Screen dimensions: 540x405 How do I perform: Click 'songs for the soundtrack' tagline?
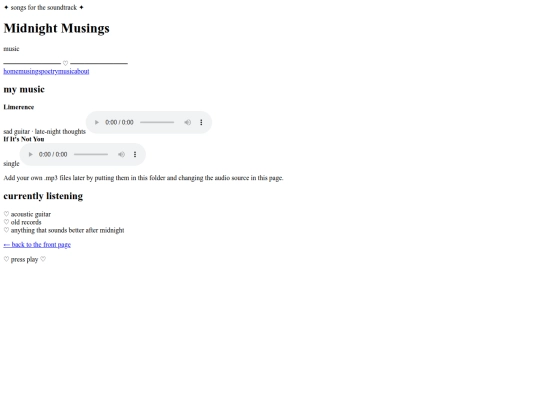tap(44, 8)
